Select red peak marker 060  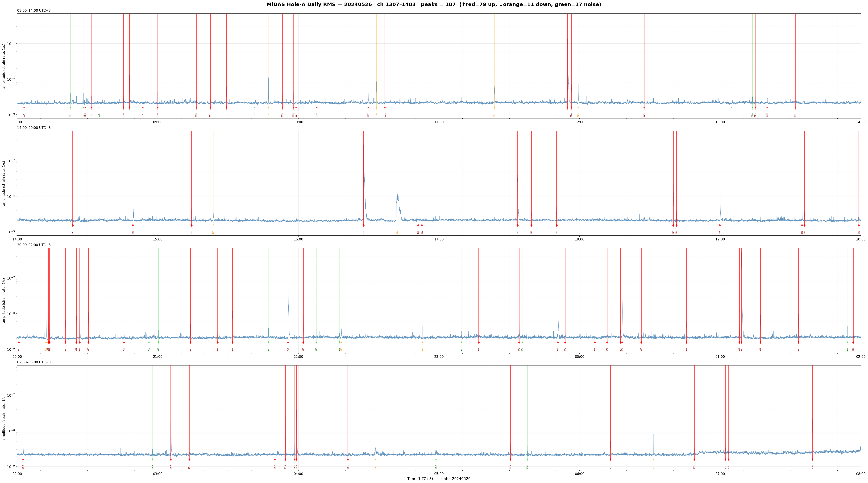(190, 342)
